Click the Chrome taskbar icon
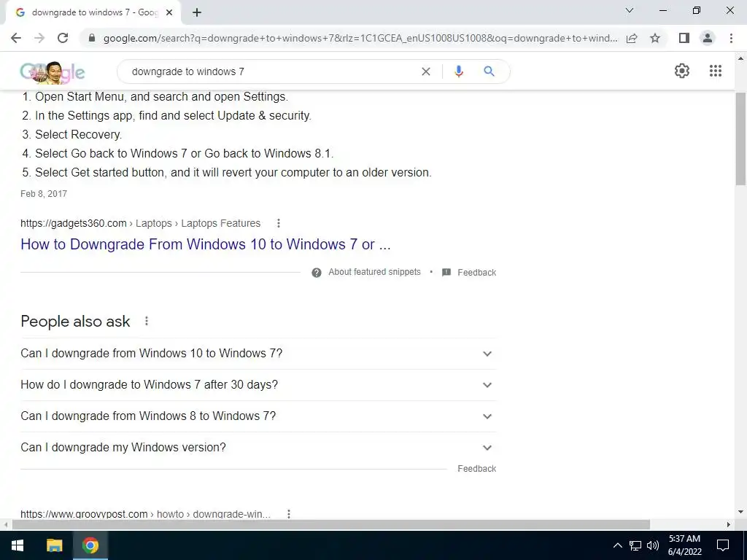Viewport: 747px width, 560px height. coord(90,545)
